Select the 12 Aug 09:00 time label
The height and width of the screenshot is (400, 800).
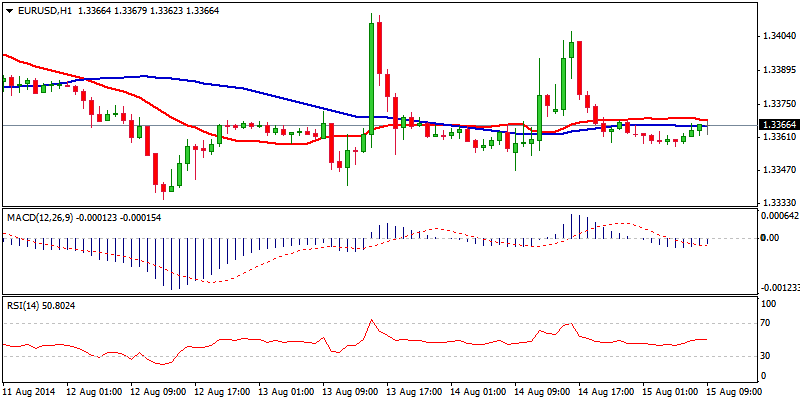point(160,392)
